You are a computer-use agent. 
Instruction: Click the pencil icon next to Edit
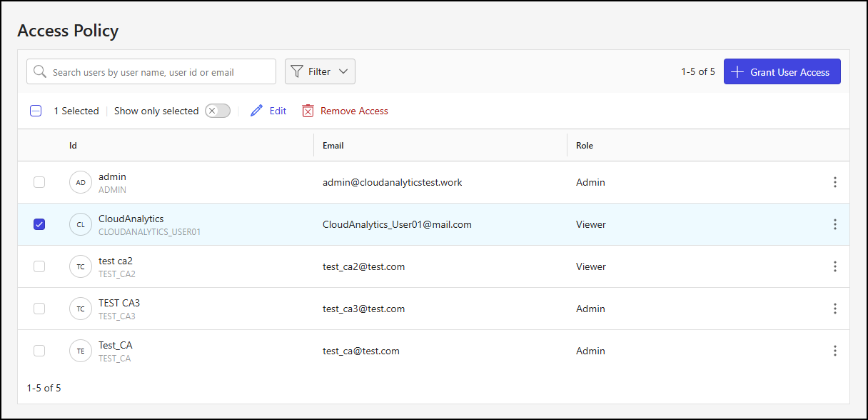coord(256,111)
